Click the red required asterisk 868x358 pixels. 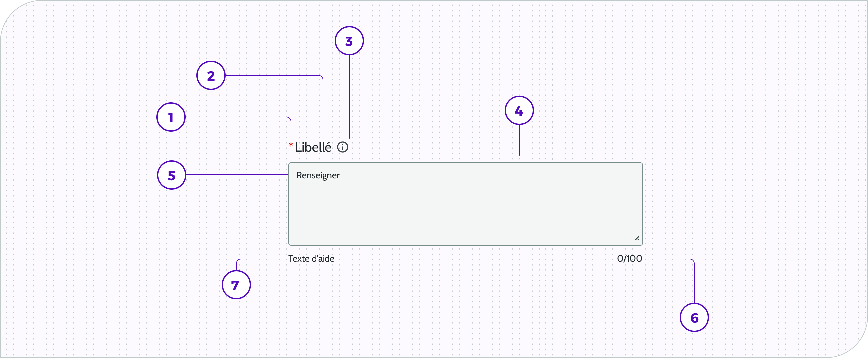point(291,145)
